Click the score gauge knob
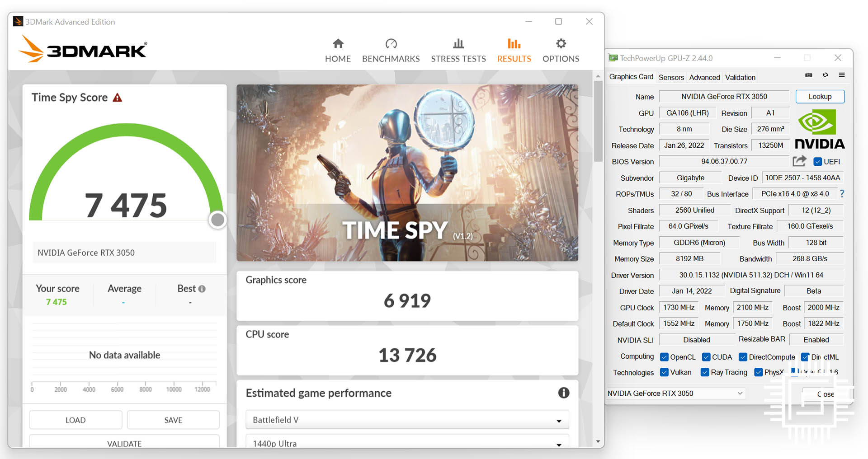The width and height of the screenshot is (868, 459). coord(218,220)
